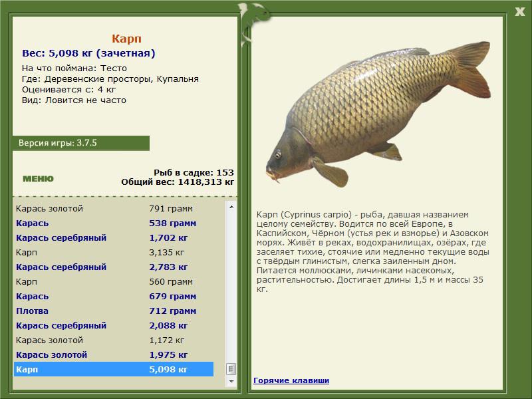Screen dimensions: 532x399
Task: Select Карась 679 грамм row
Action: (114, 296)
